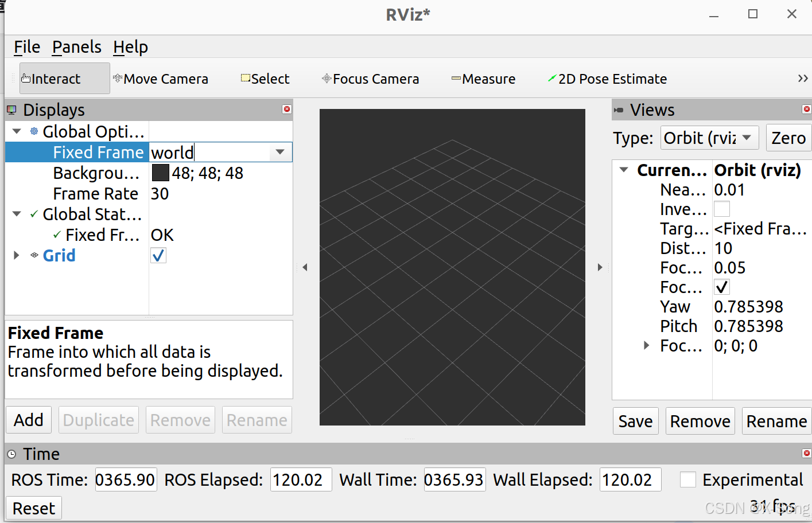The height and width of the screenshot is (523, 812).
Task: Open the Fixed Frame dropdown list
Action: 280,152
